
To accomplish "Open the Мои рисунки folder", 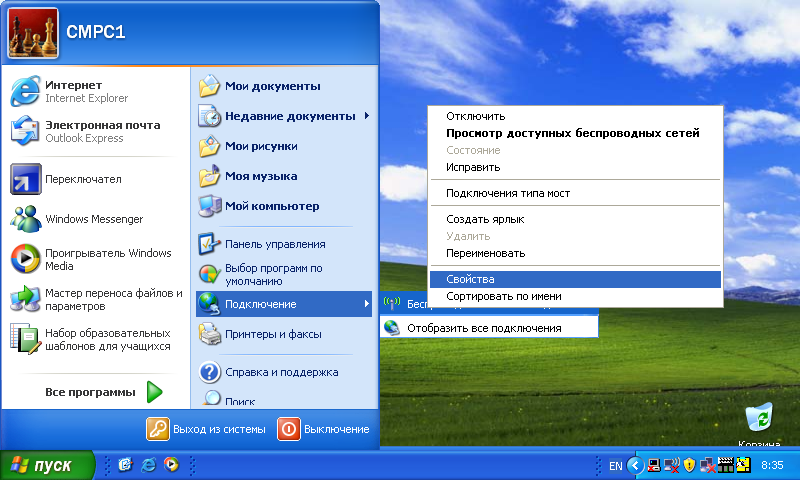I will pos(284,146).
